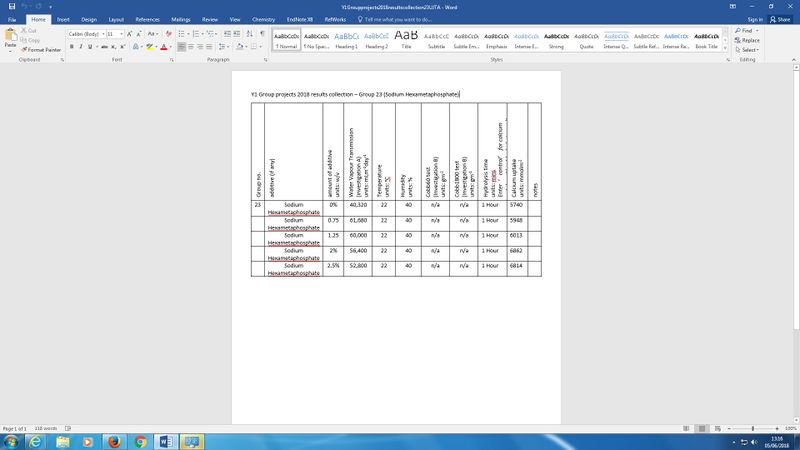Switch to the References tab
800x450 pixels.
[x=147, y=19]
